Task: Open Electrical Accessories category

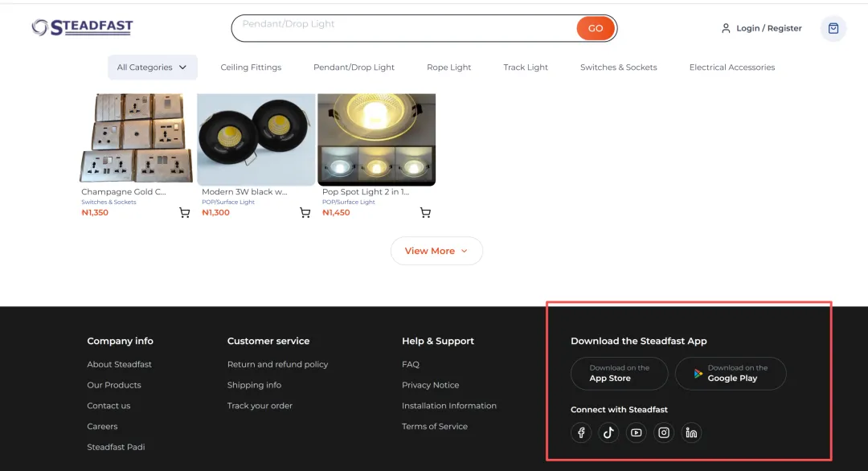Action: pyautogui.click(x=732, y=67)
